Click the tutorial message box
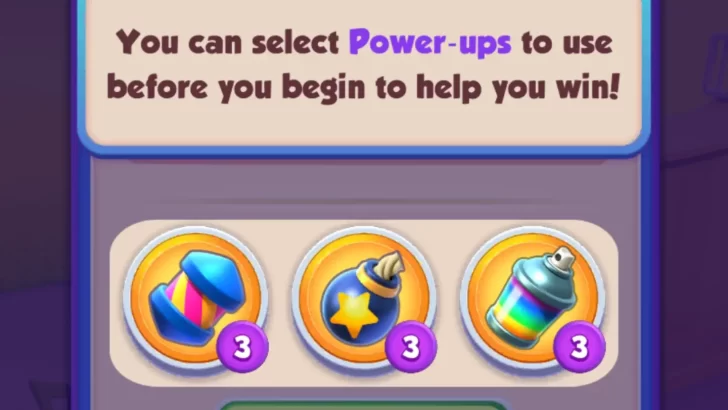 364,70
